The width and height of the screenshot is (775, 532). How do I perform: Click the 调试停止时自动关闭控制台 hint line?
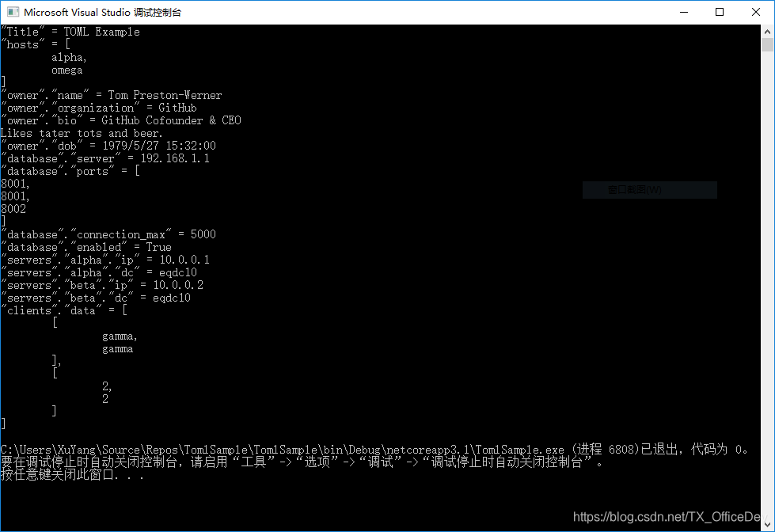302,462
